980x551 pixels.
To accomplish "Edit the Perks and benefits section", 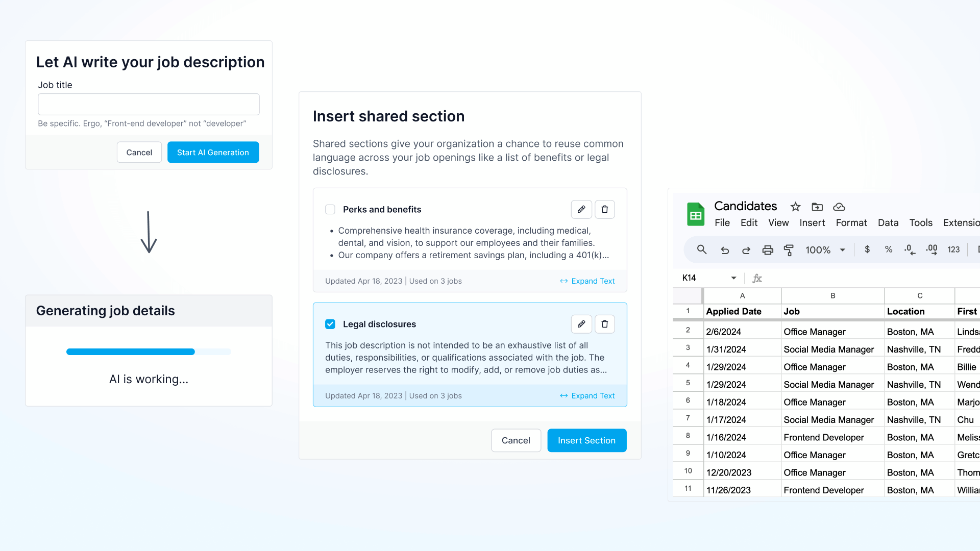I will (x=581, y=209).
